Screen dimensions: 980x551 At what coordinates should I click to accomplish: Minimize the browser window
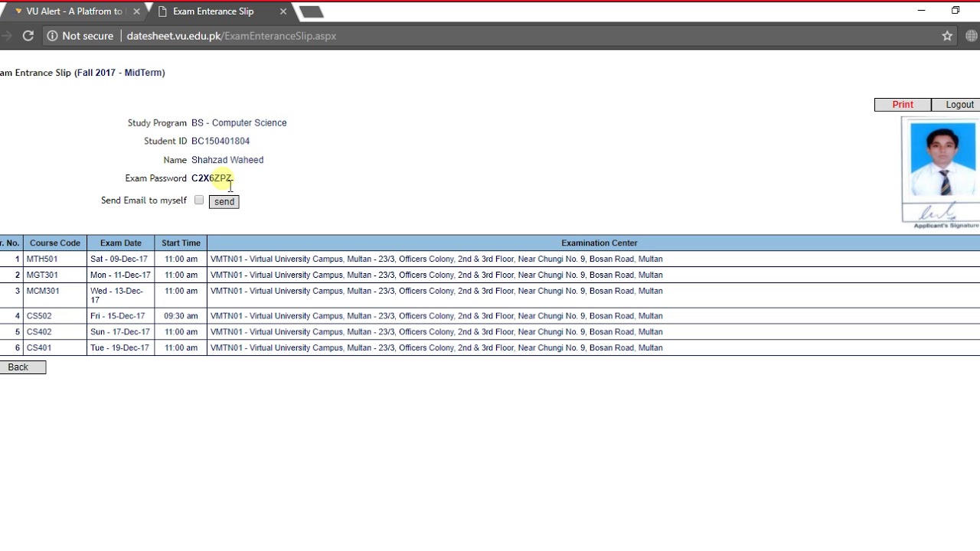(x=921, y=11)
